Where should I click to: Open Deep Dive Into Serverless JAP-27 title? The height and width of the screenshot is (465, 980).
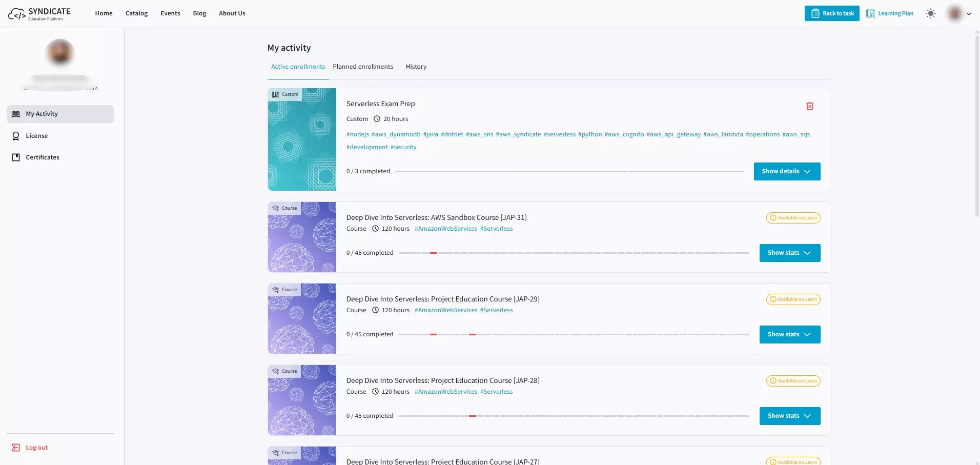[443, 461]
